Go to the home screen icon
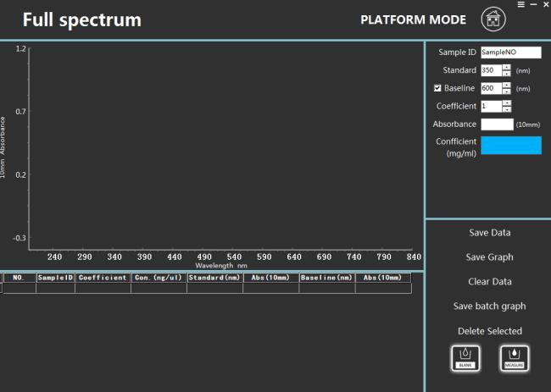This screenshot has height=392, width=551. [492, 19]
